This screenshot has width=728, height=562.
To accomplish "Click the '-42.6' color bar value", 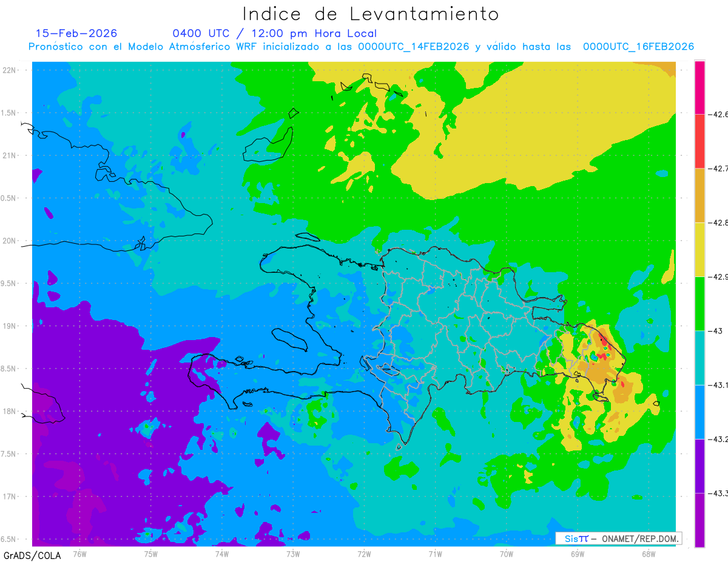I will (718, 114).
